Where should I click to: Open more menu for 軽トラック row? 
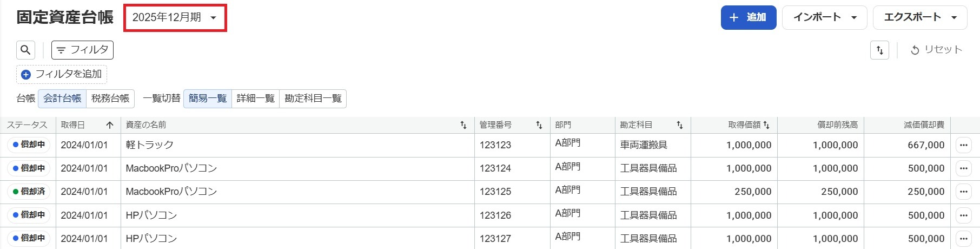(964, 145)
